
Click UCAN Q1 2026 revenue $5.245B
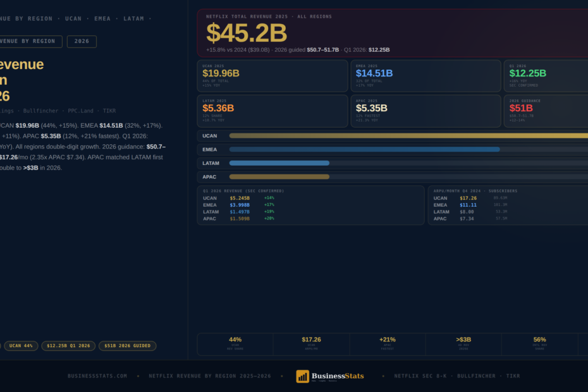coord(240,198)
